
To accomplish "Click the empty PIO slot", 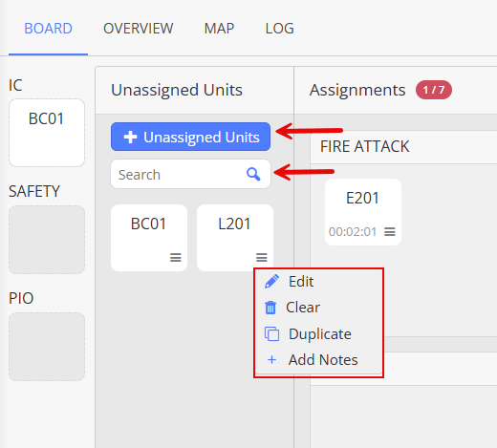I will 47,347.
